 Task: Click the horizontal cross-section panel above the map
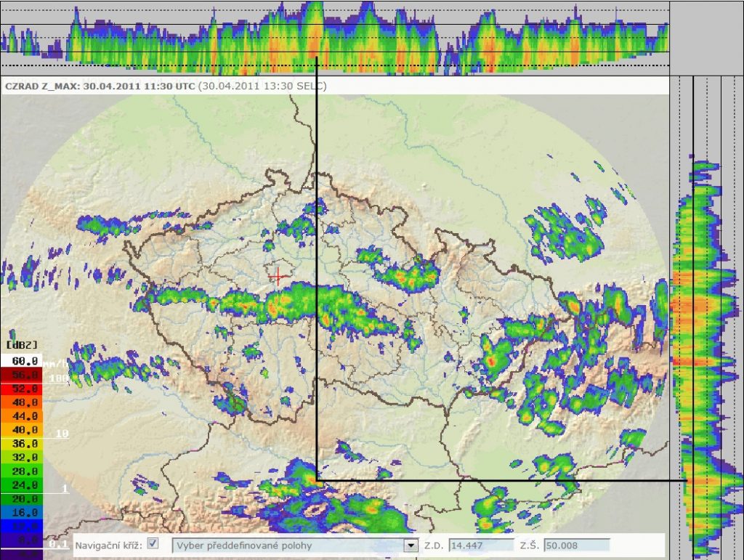334,38
